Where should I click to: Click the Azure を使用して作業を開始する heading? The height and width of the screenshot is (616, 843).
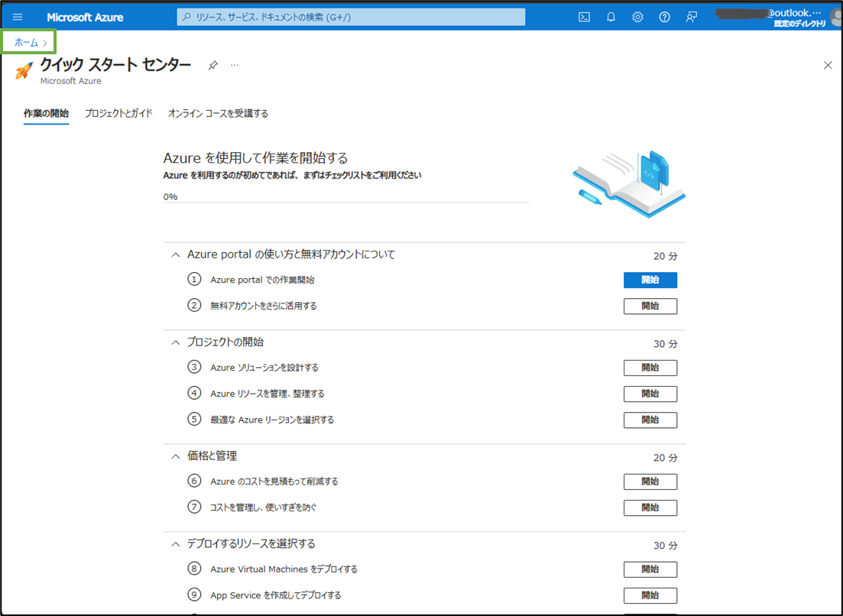tap(255, 158)
